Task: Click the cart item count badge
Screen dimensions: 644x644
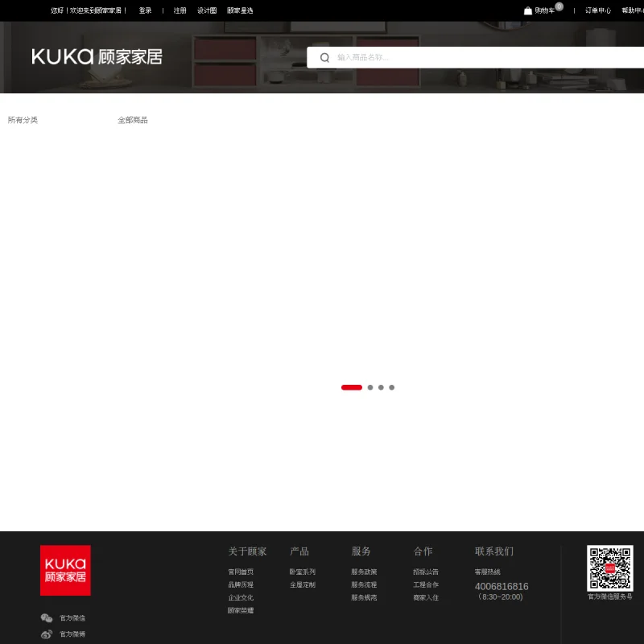Action: (559, 6)
